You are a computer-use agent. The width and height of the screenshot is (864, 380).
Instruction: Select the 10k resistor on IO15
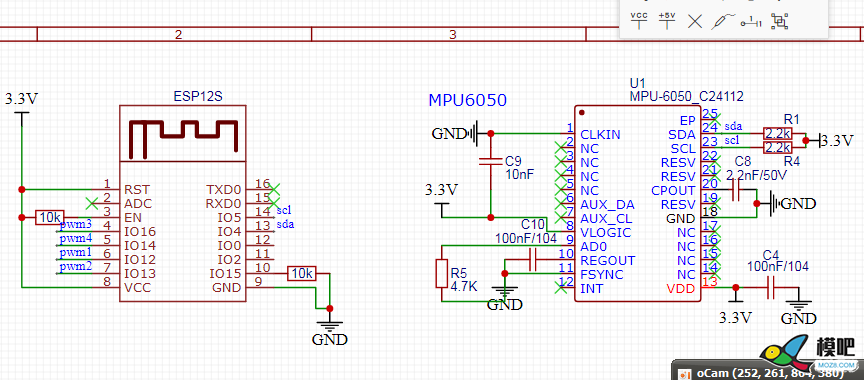301,273
